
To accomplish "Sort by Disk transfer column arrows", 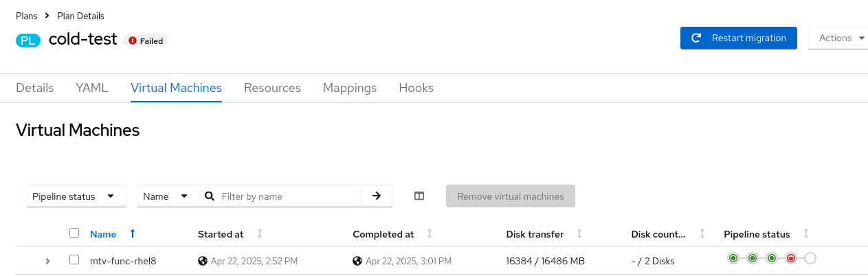I will (x=579, y=234).
